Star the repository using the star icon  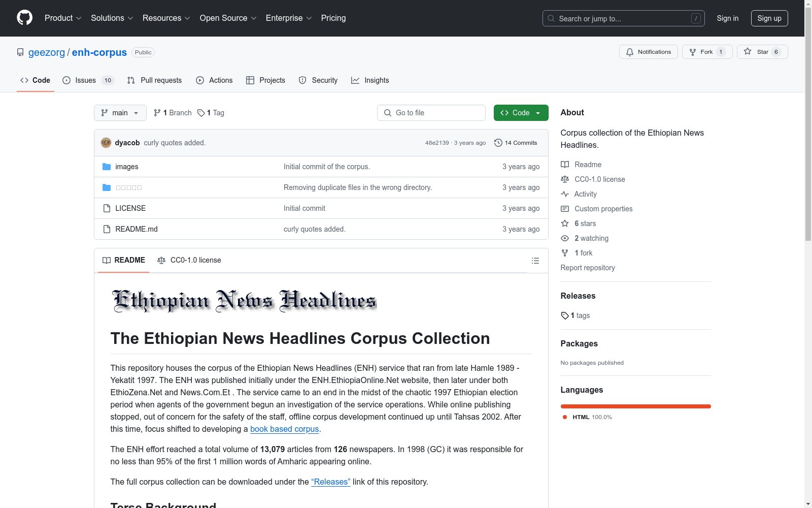click(x=748, y=51)
